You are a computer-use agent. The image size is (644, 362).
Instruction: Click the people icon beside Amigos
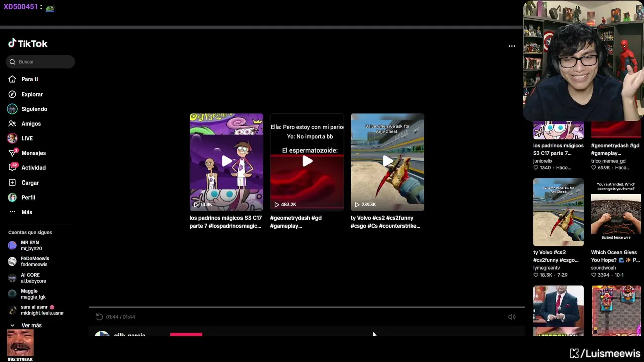tap(12, 124)
